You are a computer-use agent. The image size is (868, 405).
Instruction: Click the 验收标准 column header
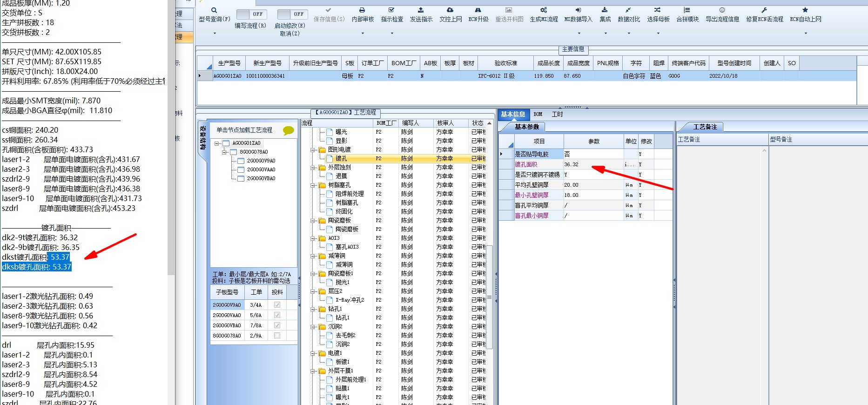coord(505,63)
